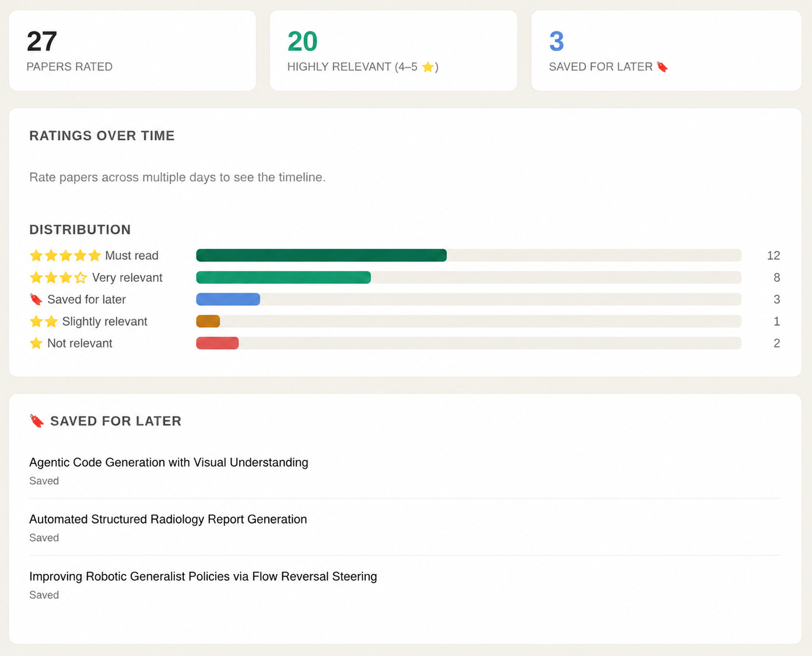
Task: Click the Slightly relevant label
Action: [105, 321]
